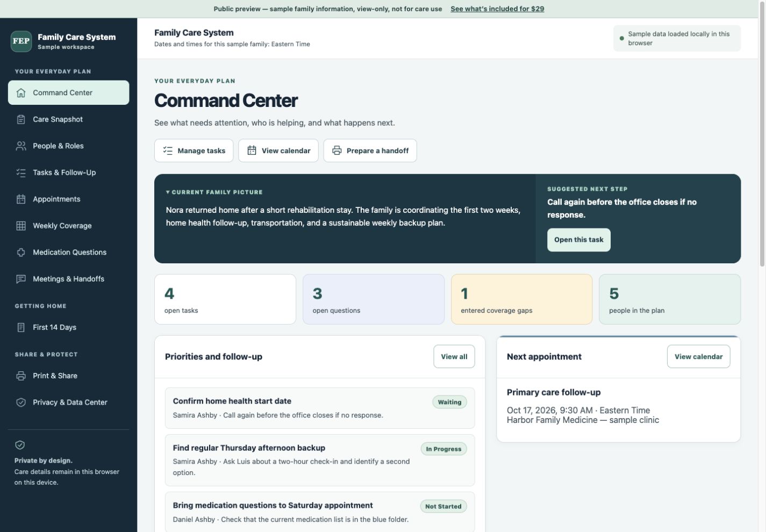Follow the See what's included for $29 link

(497, 9)
